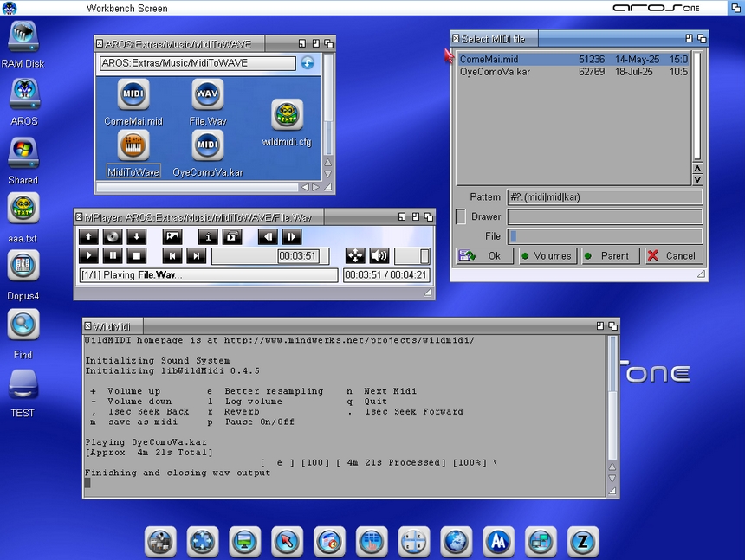Go to Parent directory

610,256
